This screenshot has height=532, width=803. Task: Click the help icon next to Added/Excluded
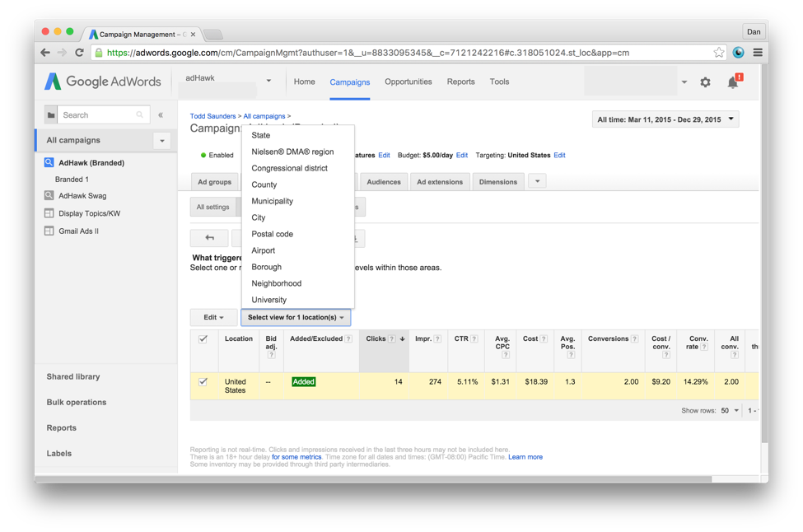pyautogui.click(x=348, y=339)
